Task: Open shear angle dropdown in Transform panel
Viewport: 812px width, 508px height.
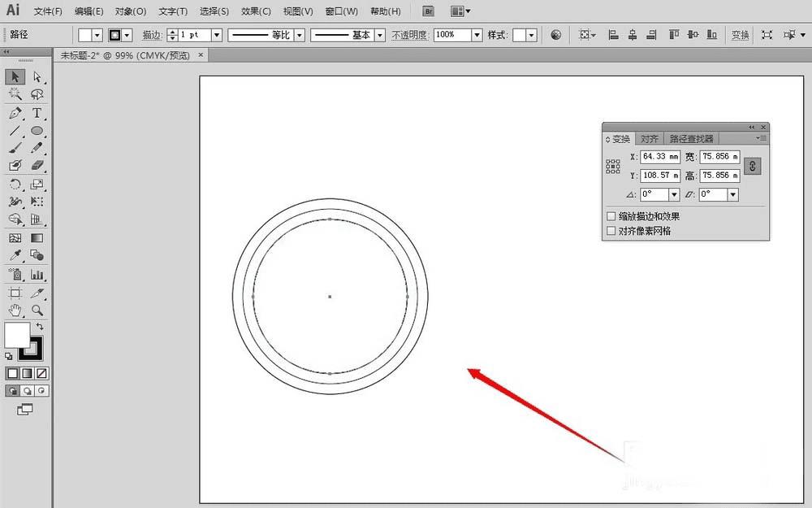Action: point(732,194)
